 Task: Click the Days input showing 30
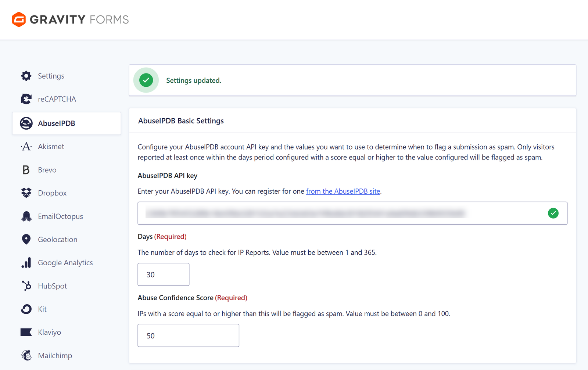(164, 274)
